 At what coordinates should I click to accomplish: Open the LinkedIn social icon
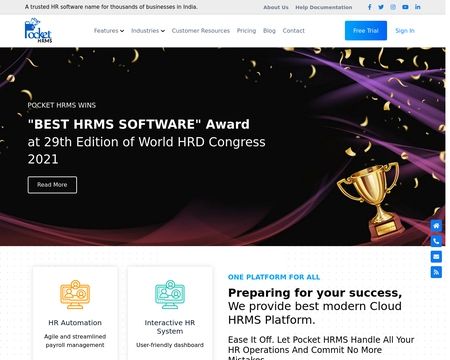(418, 7)
